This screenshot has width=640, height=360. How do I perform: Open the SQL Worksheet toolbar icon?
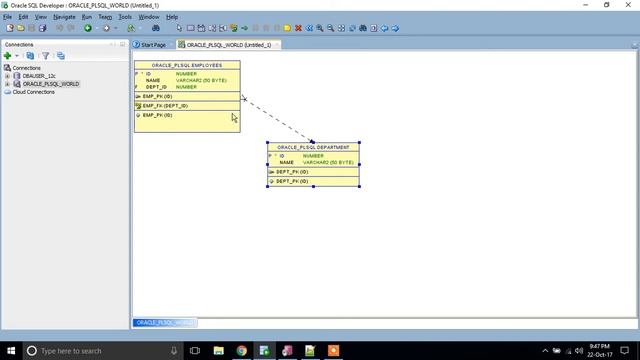[x=131, y=28]
